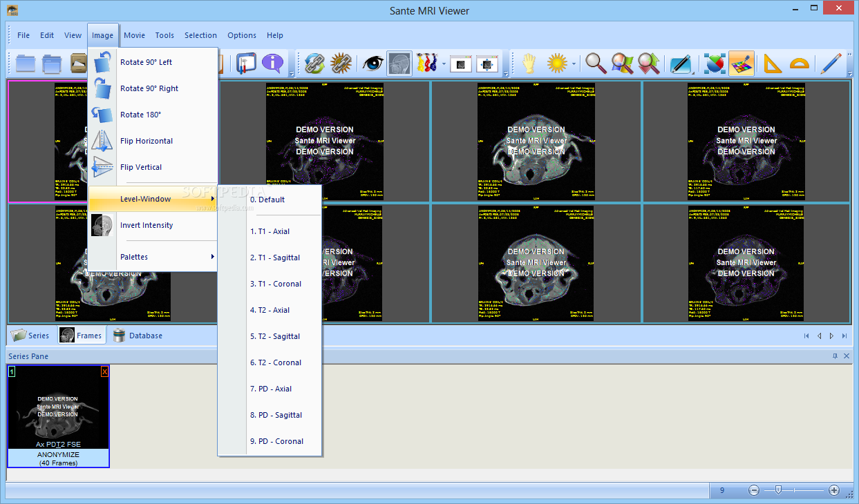Viewport: 859px width, 504px height.
Task: Switch to the Frames tab
Action: click(x=82, y=336)
